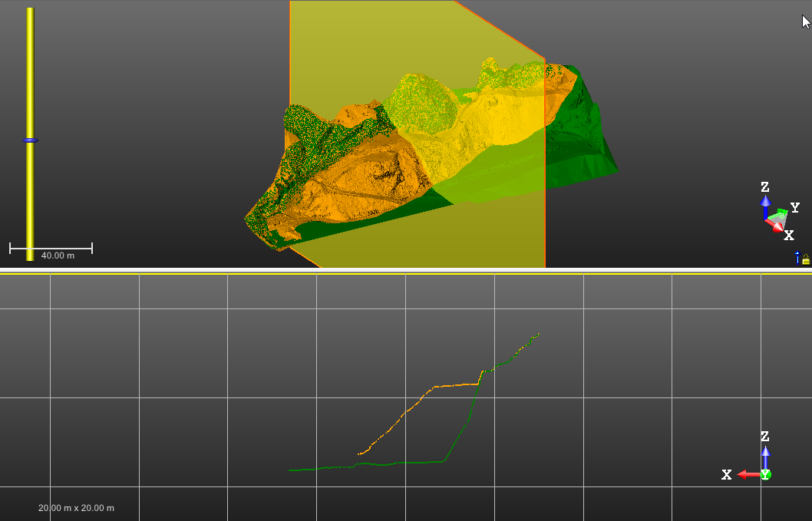Click the blue Z arrow in section gizmo

765,456
